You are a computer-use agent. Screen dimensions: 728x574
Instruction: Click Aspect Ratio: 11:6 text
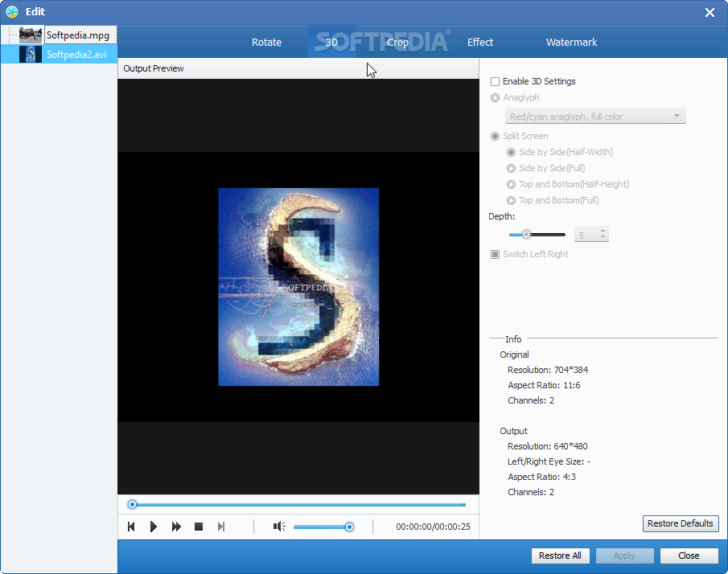[x=544, y=385]
